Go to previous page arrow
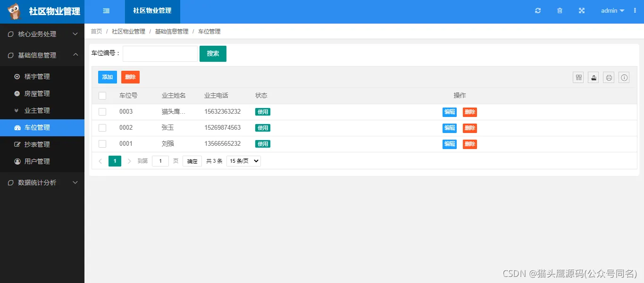The width and height of the screenshot is (644, 283). pos(100,161)
